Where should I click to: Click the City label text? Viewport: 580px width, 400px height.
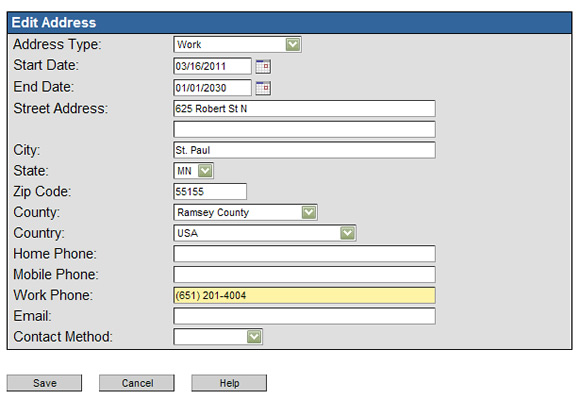(x=27, y=150)
